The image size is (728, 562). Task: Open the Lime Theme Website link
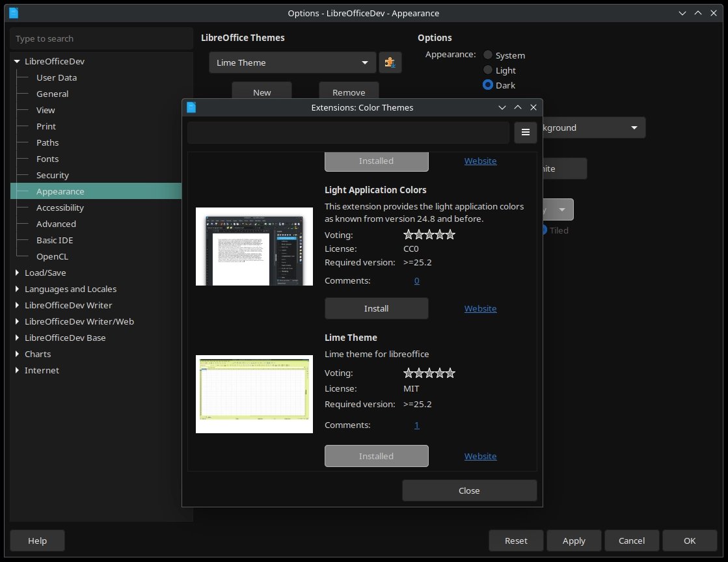coord(480,456)
